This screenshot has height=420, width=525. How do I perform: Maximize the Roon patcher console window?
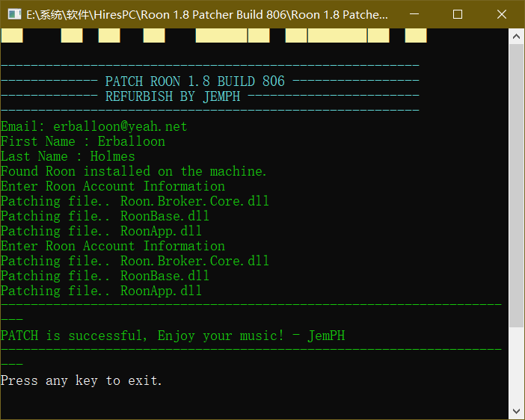click(x=457, y=14)
